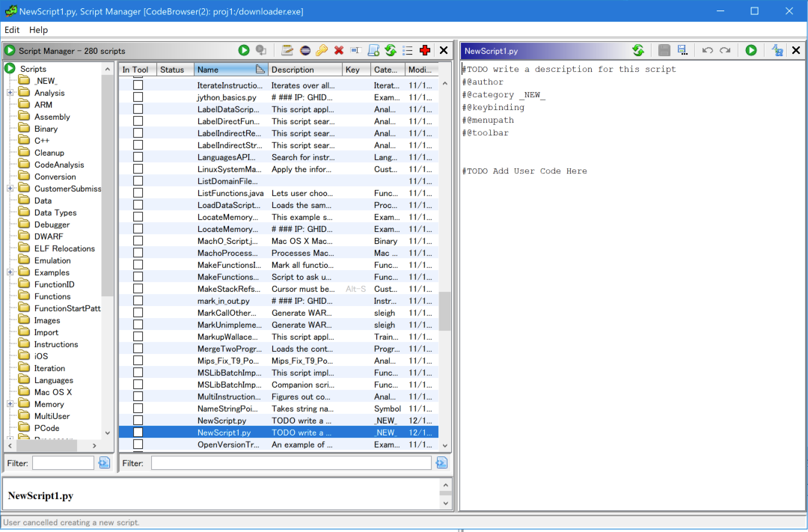The width and height of the screenshot is (808, 532).
Task: Open the editor font selection icon
Action: 777,50
